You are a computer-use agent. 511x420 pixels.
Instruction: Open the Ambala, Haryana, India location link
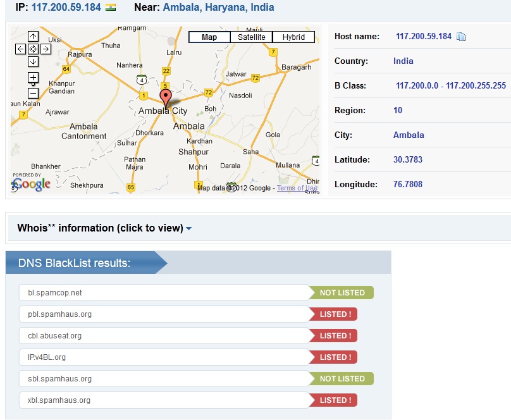218,8
